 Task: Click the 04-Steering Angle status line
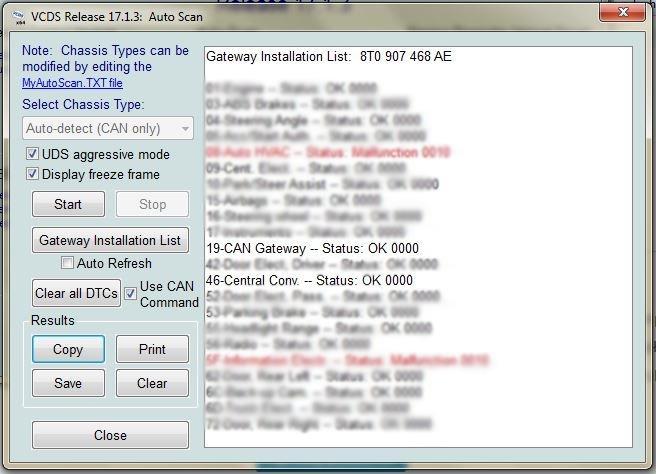pyautogui.click(x=313, y=120)
